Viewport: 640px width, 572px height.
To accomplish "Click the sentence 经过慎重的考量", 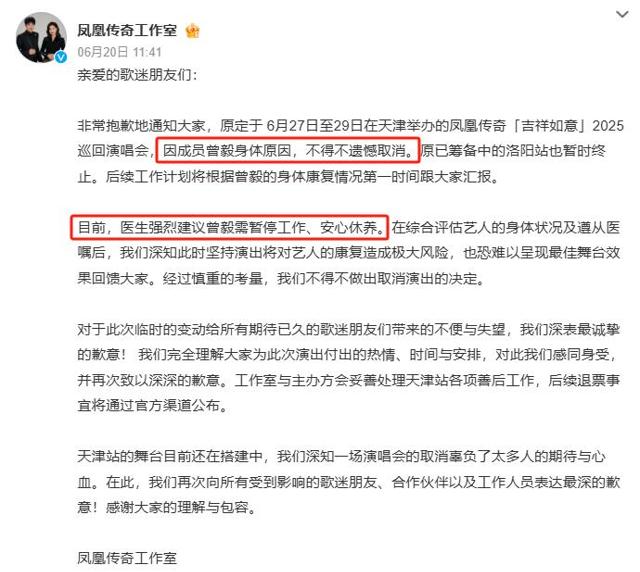I will pos(212,278).
